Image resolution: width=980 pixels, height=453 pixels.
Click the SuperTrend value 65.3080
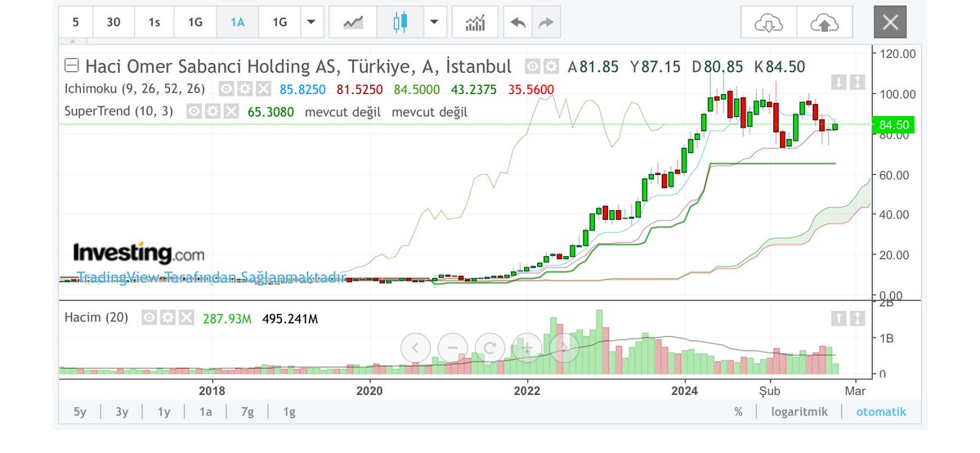tap(270, 112)
